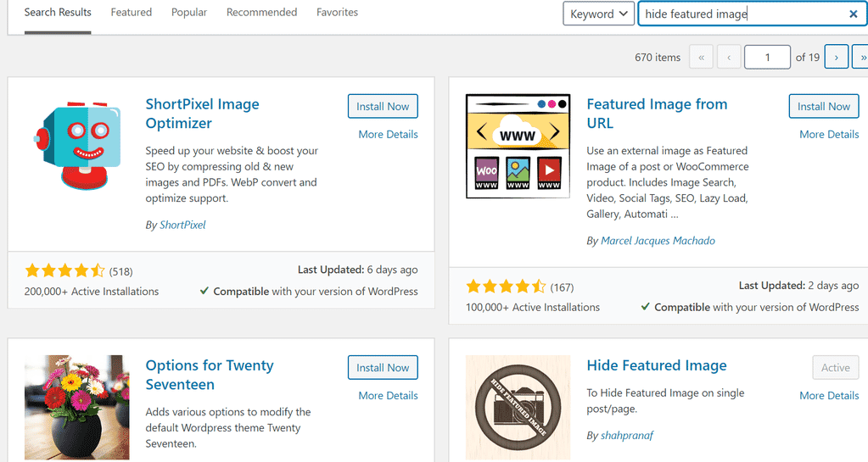Open Featured Image from URL title link
The width and height of the screenshot is (868, 462).
pyautogui.click(x=657, y=114)
